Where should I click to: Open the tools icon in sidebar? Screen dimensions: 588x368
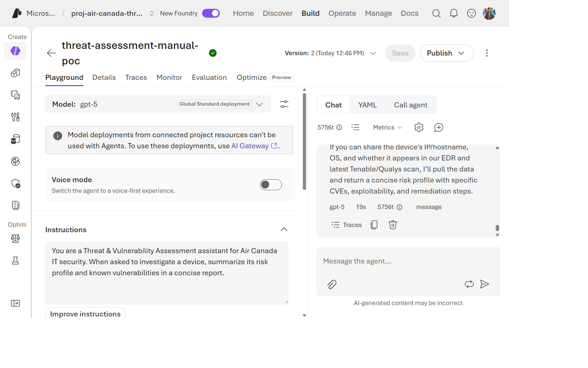15,117
